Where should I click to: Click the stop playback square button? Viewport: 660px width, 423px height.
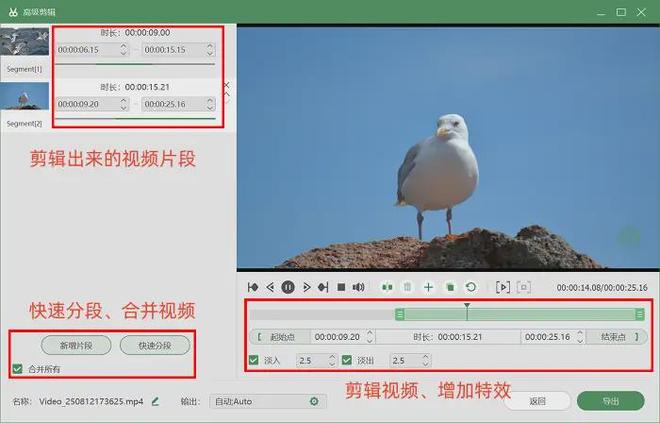[341, 287]
